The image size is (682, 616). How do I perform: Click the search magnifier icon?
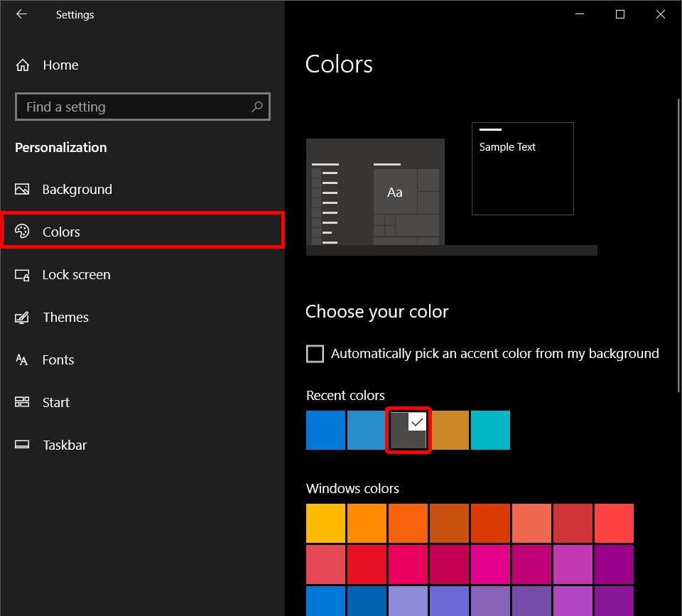(256, 107)
